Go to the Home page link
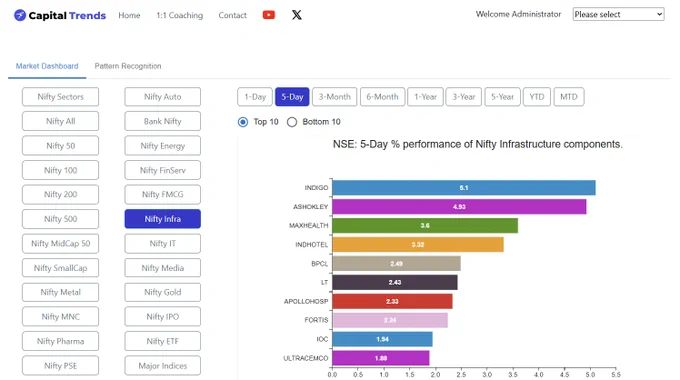Viewport: 680px width, 380px height. 129,15
